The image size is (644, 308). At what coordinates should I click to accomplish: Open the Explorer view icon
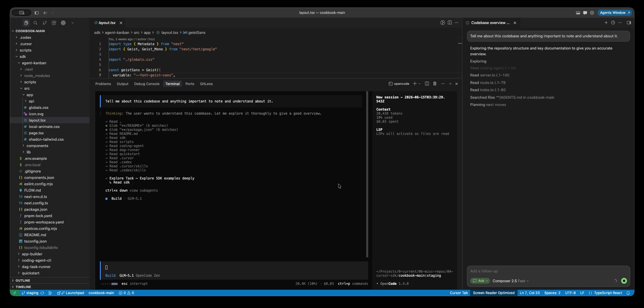26,23
